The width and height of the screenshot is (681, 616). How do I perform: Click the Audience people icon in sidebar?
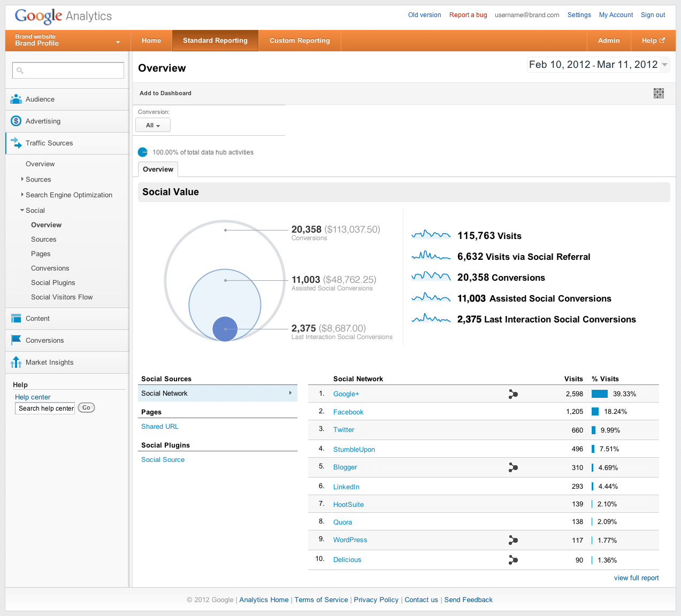point(16,99)
